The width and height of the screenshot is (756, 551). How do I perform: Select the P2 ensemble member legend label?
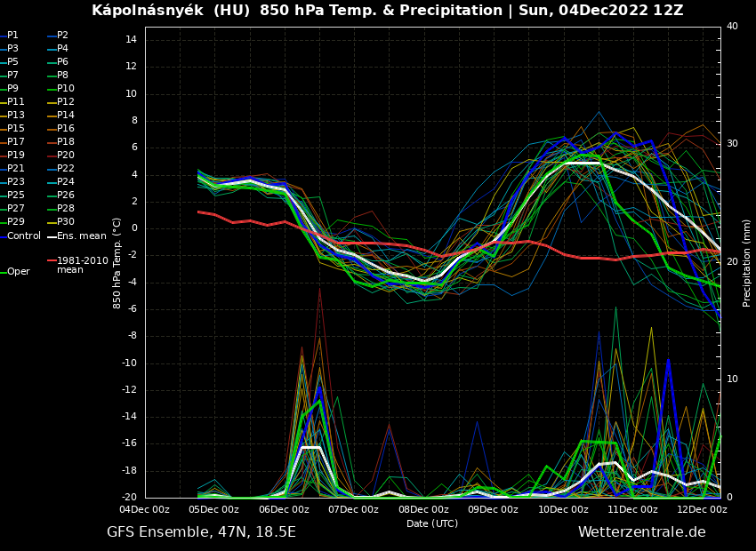click(x=62, y=36)
